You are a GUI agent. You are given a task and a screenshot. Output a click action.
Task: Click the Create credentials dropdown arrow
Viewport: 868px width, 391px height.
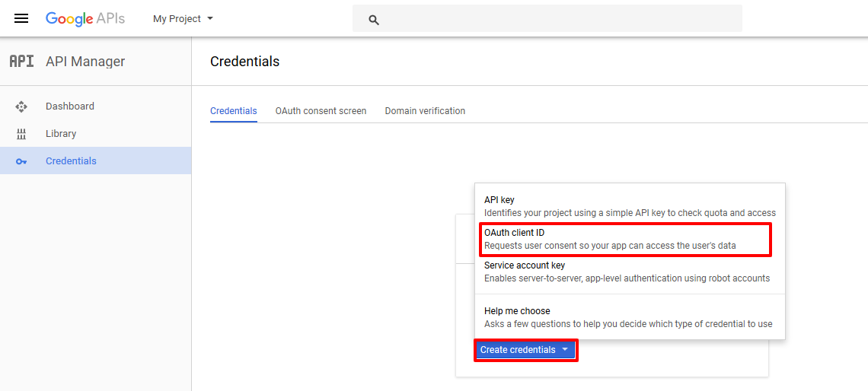[565, 350]
